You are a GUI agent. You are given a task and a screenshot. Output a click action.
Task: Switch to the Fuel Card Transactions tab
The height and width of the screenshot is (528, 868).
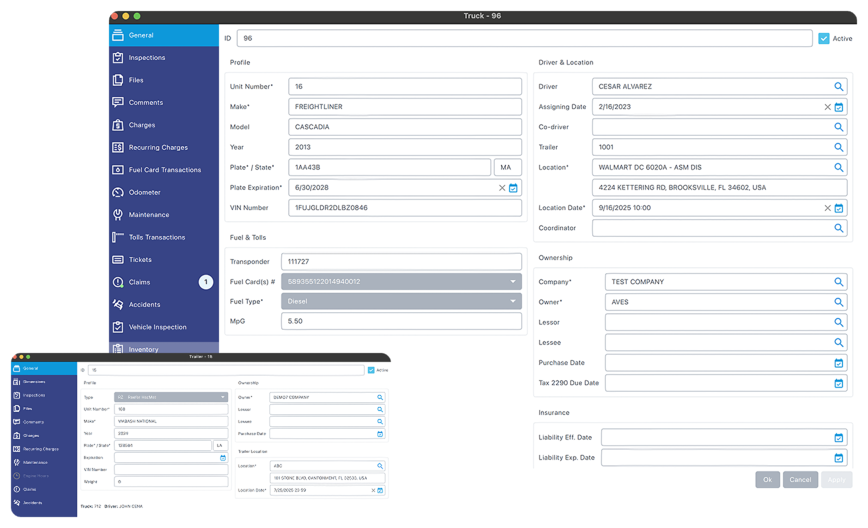tap(164, 170)
